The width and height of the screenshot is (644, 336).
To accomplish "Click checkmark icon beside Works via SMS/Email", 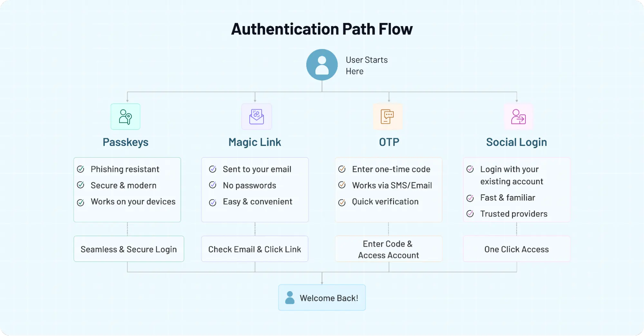I will coord(342,185).
